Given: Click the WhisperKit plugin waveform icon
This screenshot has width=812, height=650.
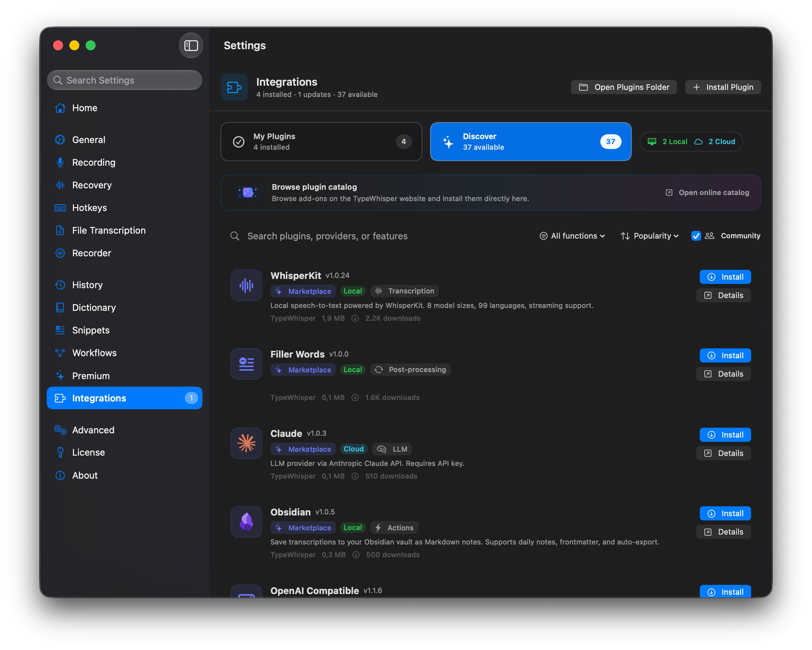Looking at the screenshot, I should tap(246, 285).
